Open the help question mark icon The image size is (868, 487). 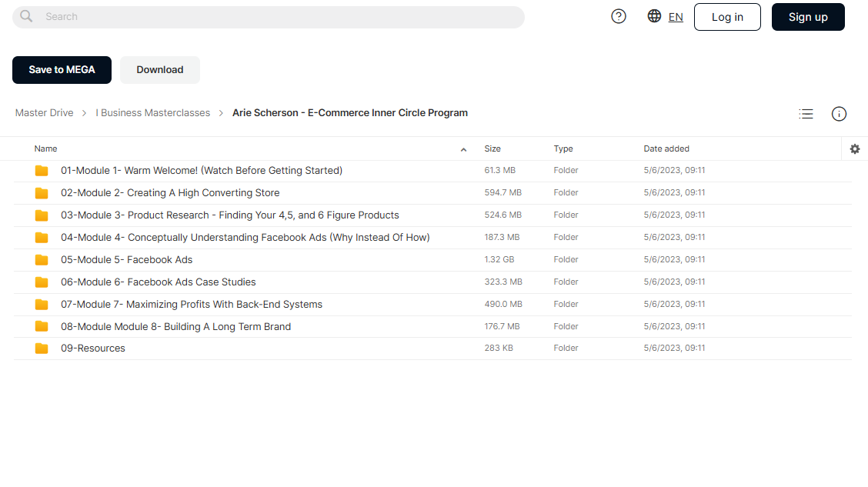[619, 17]
